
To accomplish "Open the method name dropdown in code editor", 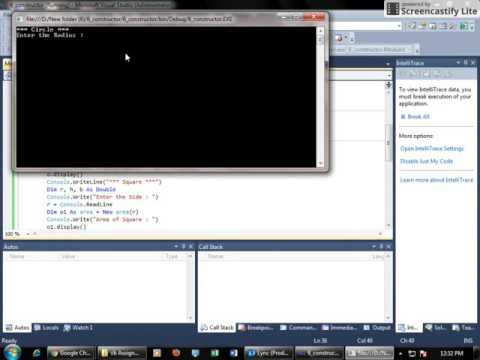I will (389, 76).
